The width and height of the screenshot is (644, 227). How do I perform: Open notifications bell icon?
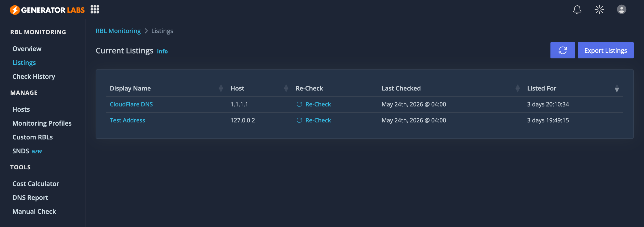coord(577,10)
